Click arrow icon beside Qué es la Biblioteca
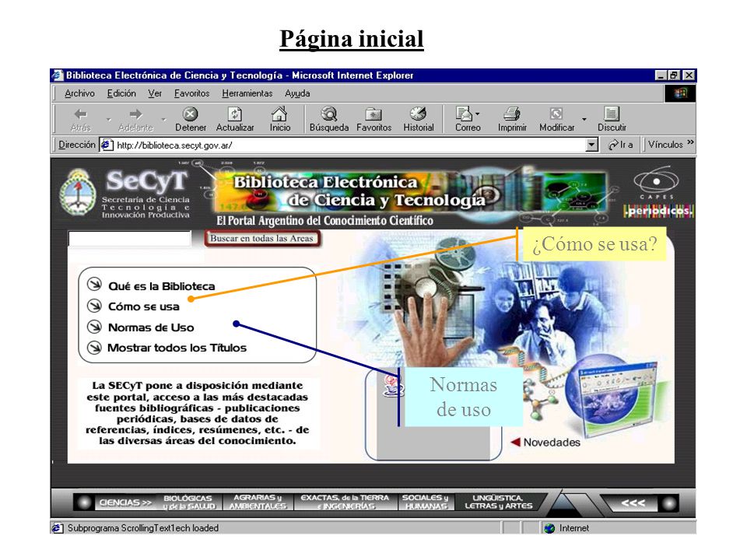 pos(94,285)
